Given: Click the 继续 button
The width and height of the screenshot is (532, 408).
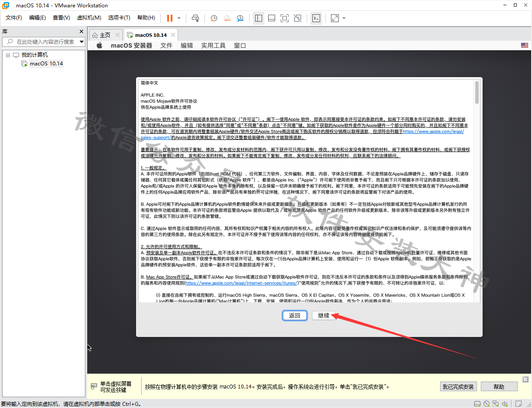Looking at the screenshot, I should pyautogui.click(x=324, y=315).
